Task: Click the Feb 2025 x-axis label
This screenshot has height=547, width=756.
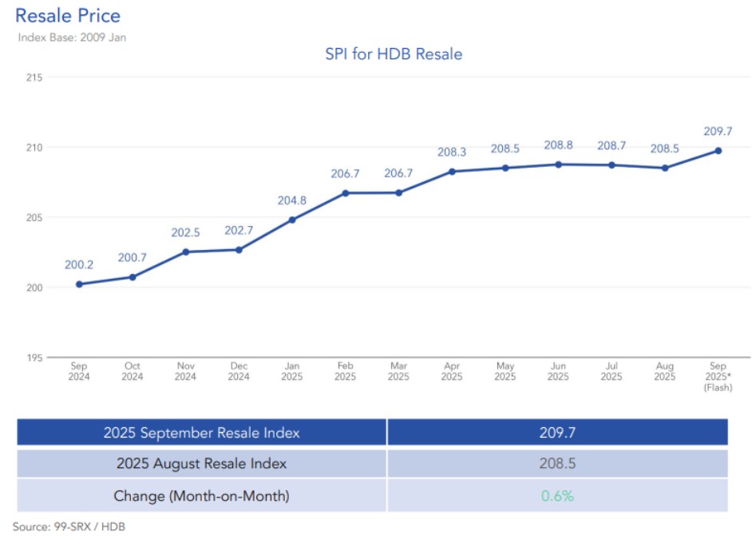Action: (x=345, y=371)
